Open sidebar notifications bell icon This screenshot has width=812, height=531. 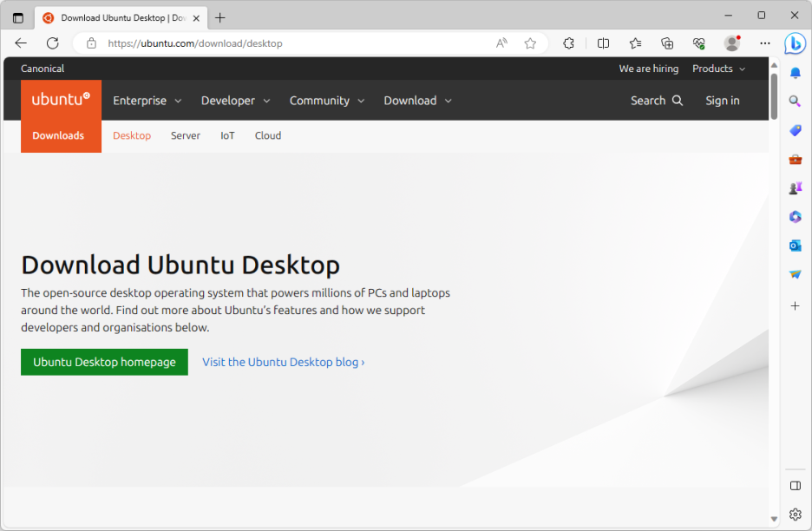[x=796, y=73]
